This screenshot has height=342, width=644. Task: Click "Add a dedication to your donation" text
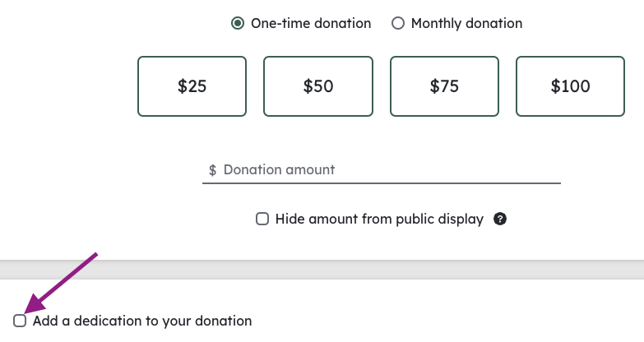pos(142,321)
